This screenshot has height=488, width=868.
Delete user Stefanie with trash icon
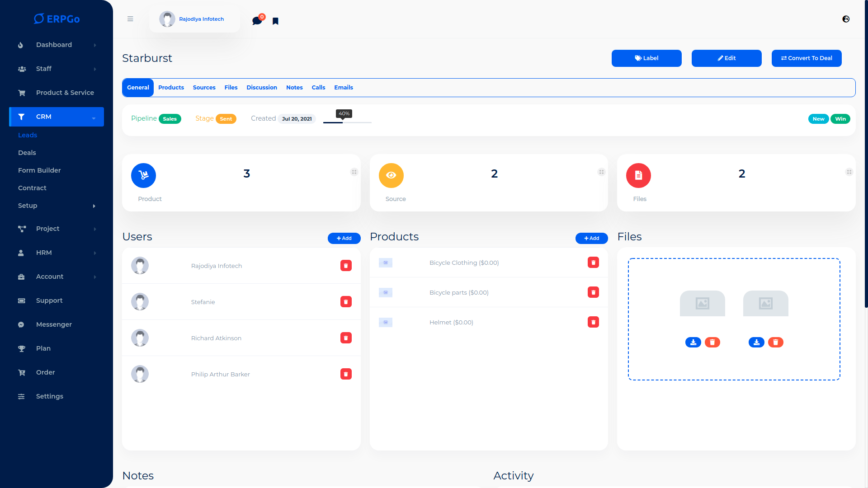[x=346, y=302]
